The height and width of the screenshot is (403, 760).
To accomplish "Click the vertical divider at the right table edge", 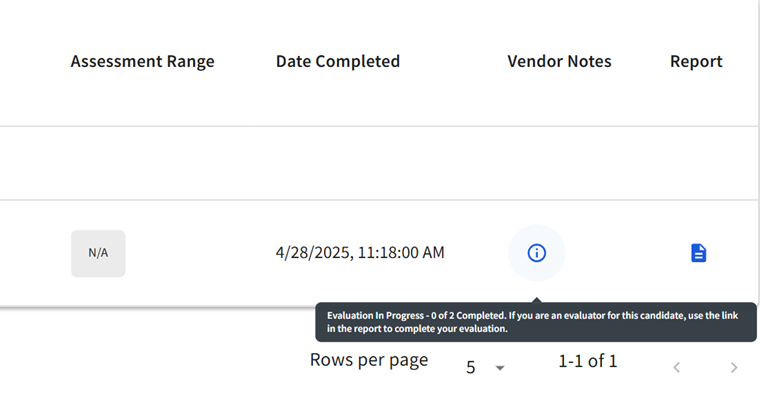I will coord(758,153).
